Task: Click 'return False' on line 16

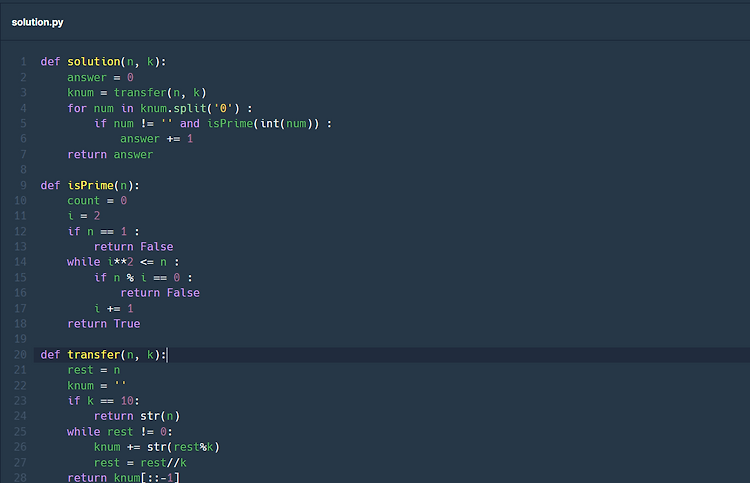Action: coord(160,293)
